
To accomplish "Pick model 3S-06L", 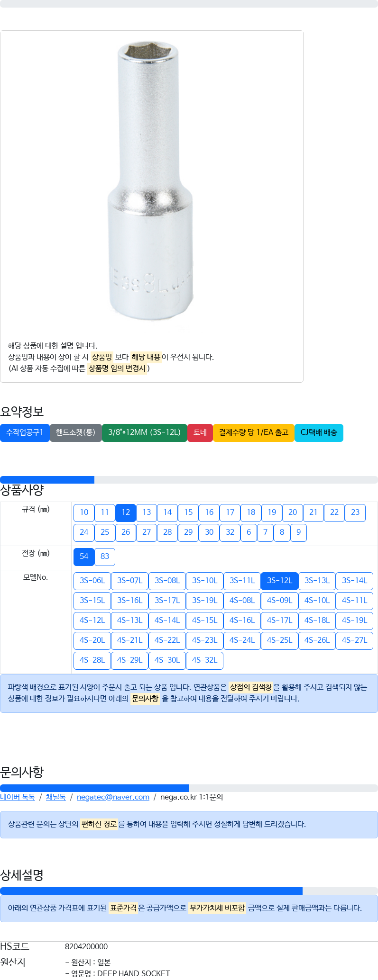I will pyautogui.click(x=92, y=581).
